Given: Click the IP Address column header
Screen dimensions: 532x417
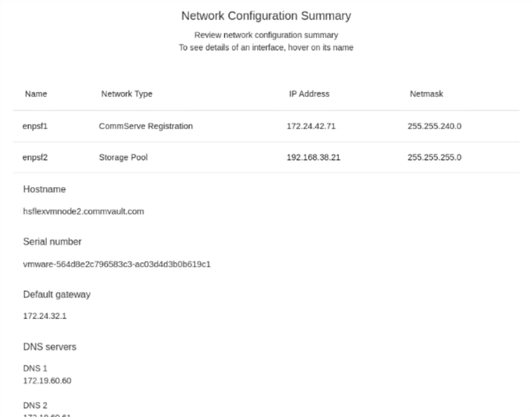Looking at the screenshot, I should tap(309, 94).
